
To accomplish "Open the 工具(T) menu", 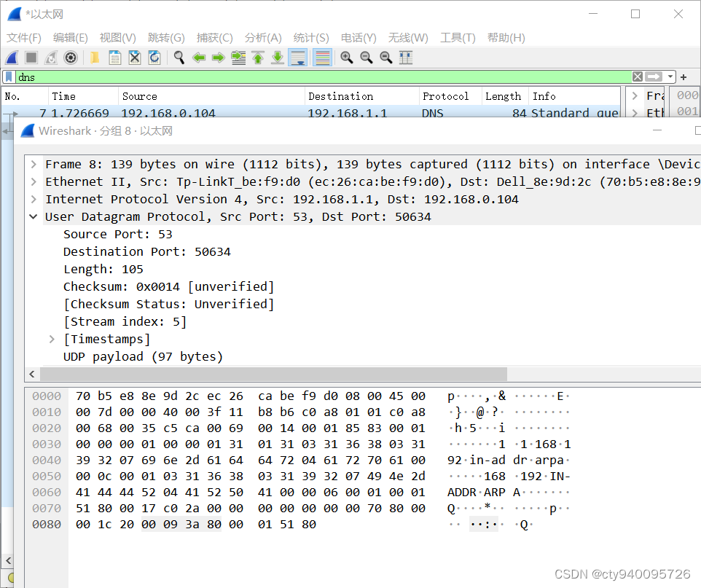I will [x=458, y=38].
